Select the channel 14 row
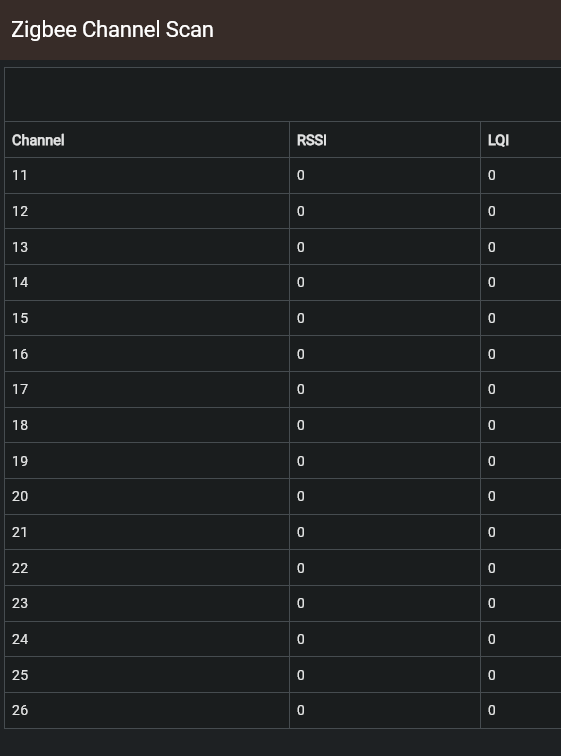Viewport: 561px width, 756px height. pos(283,283)
